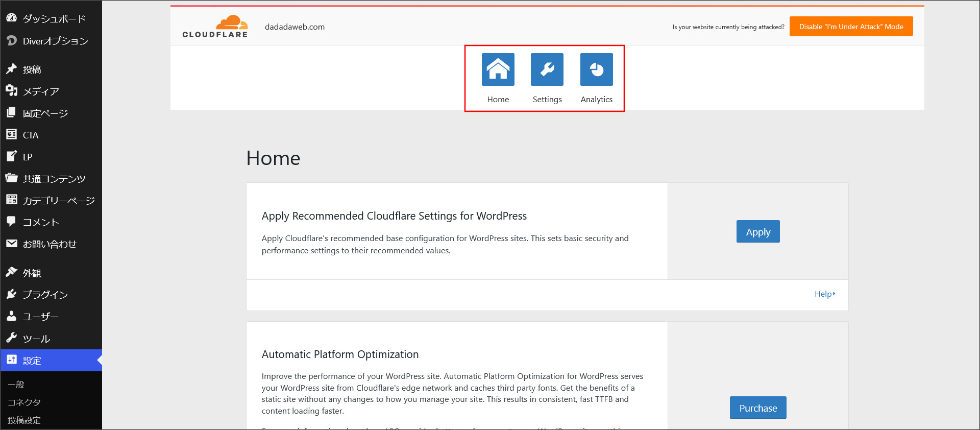Open 一般 settings submenu
Image resolution: width=980 pixels, height=430 pixels.
pyautogui.click(x=16, y=385)
